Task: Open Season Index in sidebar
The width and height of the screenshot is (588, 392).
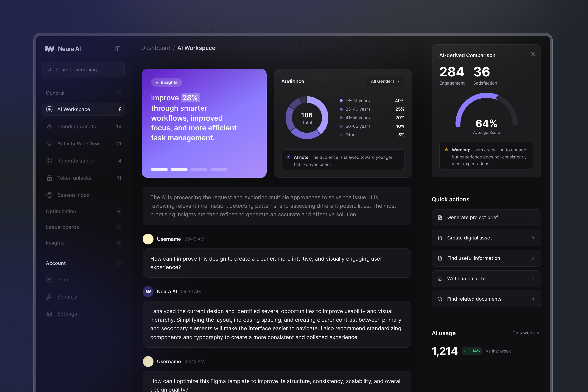Action: click(84, 195)
